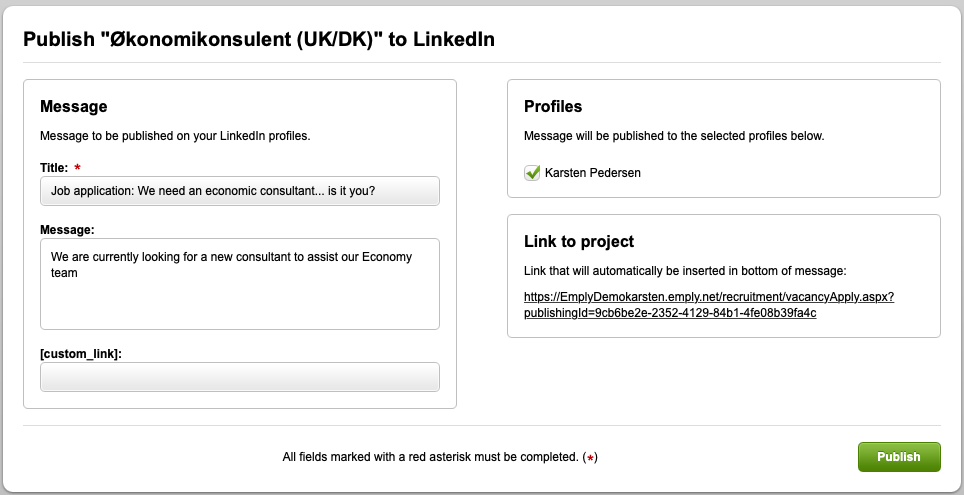Click "Message to be published" description text

click(x=175, y=135)
